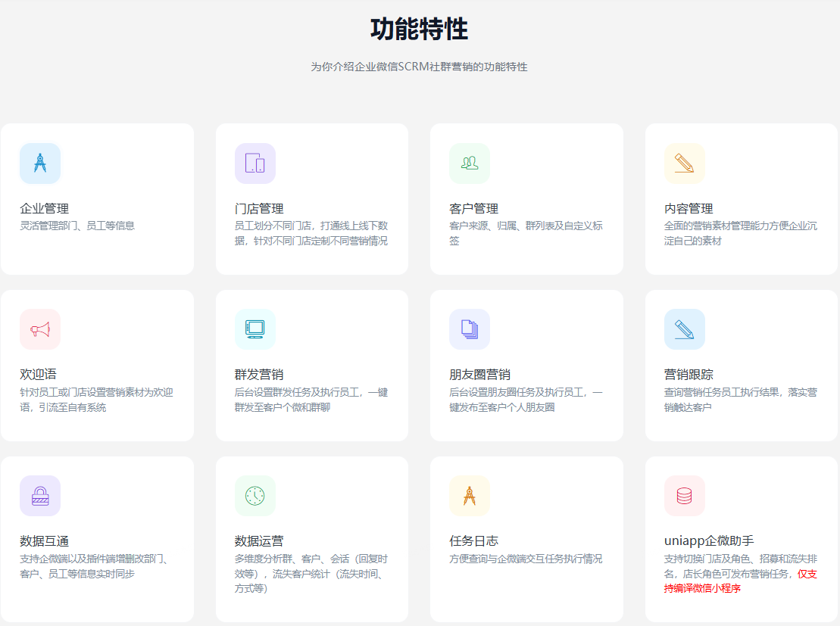Select the clock icon above 数据运营

coord(254,496)
